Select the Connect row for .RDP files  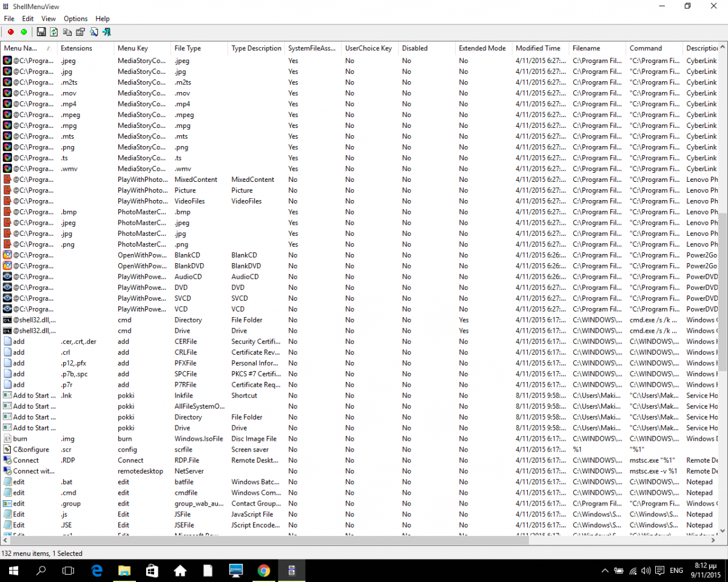[x=26, y=461]
